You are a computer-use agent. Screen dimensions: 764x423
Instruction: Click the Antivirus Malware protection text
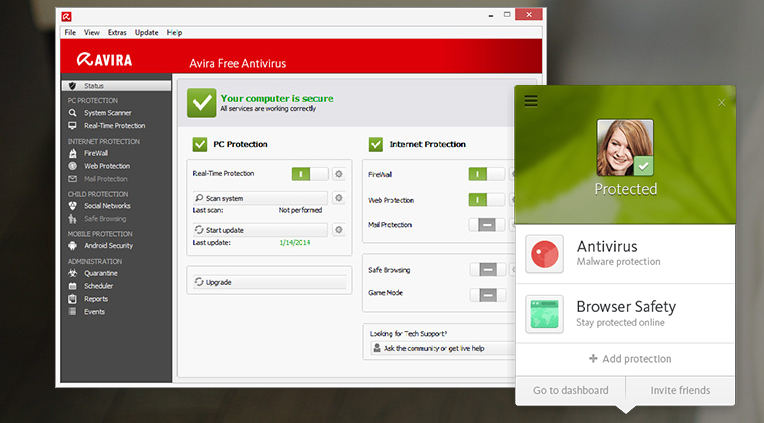(618, 262)
